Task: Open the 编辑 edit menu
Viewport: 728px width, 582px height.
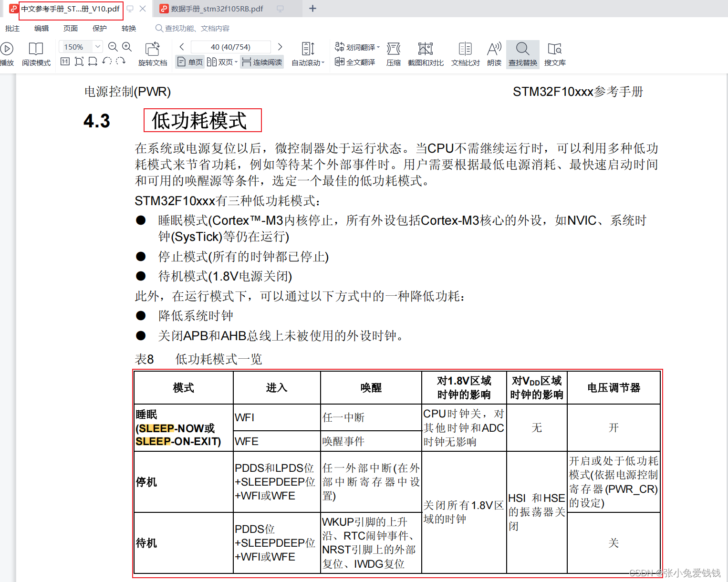Action: [42, 29]
